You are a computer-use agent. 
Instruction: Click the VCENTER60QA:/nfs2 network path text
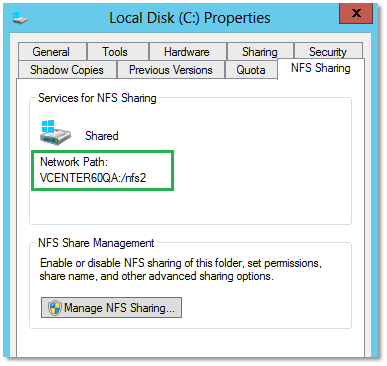tap(93, 178)
